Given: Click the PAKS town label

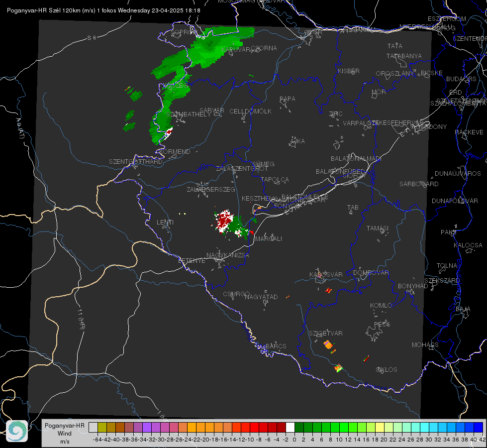Looking at the screenshot, I should pyautogui.click(x=448, y=232).
